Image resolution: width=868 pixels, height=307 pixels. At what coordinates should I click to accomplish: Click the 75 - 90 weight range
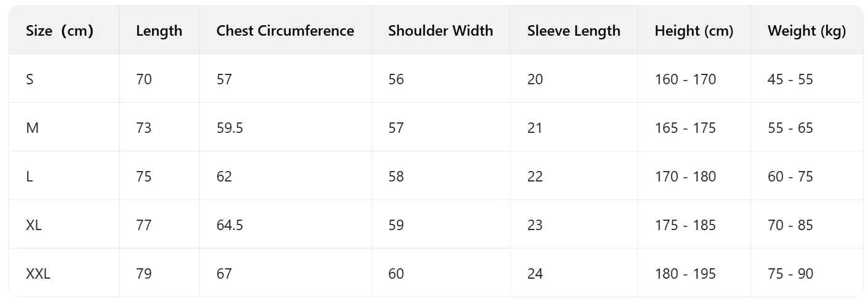[790, 274]
